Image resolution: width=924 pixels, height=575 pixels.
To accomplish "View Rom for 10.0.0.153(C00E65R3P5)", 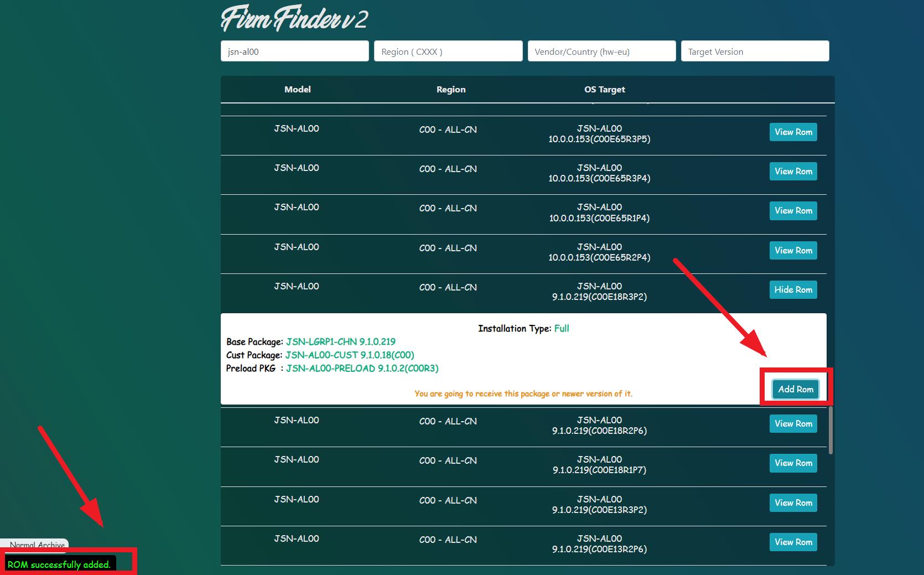I will 793,132.
